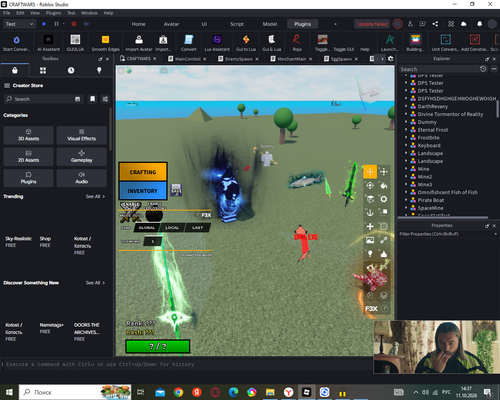Viewport: 500px width, 400px height.
Task: Expand the Eternal Frost tree item
Action: (x=406, y=130)
